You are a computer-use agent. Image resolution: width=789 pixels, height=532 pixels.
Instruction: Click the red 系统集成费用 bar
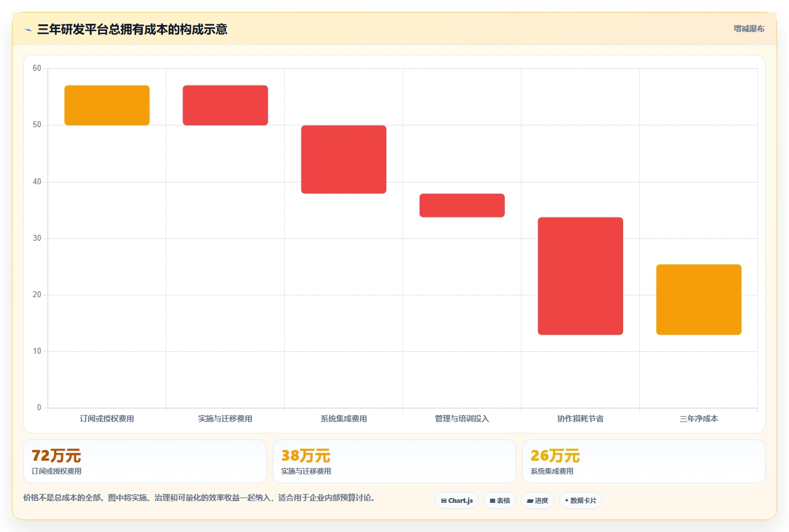[x=344, y=159]
